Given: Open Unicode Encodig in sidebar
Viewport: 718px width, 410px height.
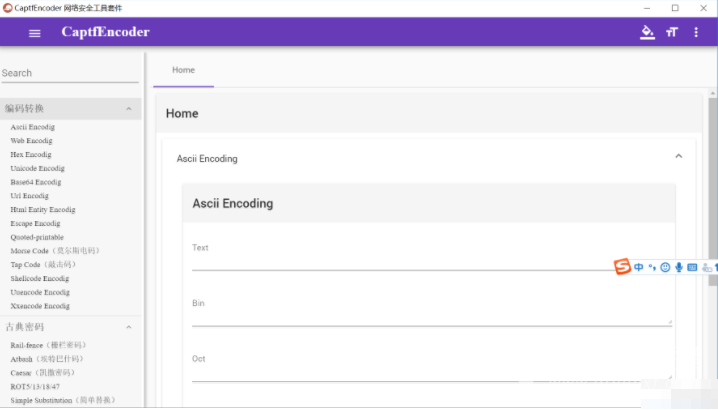Looking at the screenshot, I should (x=38, y=168).
